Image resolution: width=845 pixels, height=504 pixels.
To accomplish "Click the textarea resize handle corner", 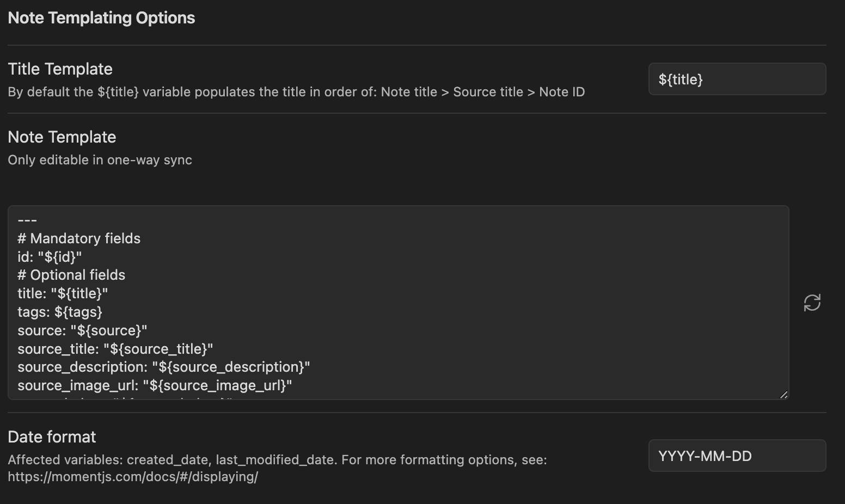I will pos(783,395).
